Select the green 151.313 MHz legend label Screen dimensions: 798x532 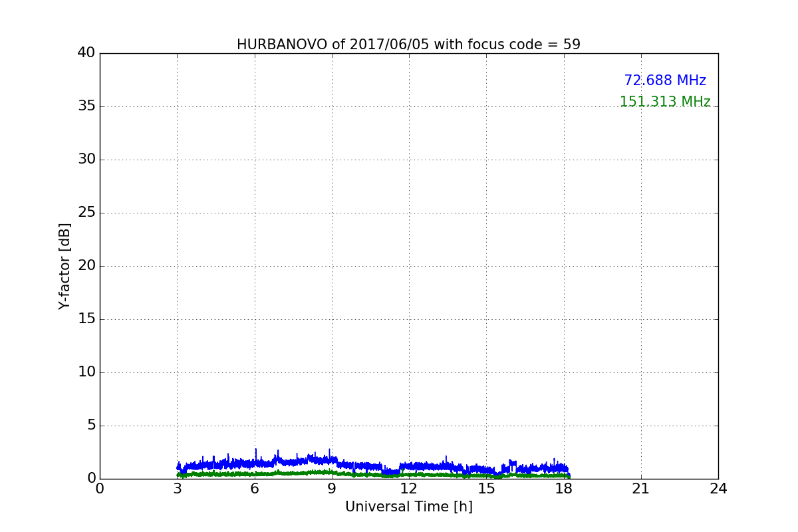(665, 102)
